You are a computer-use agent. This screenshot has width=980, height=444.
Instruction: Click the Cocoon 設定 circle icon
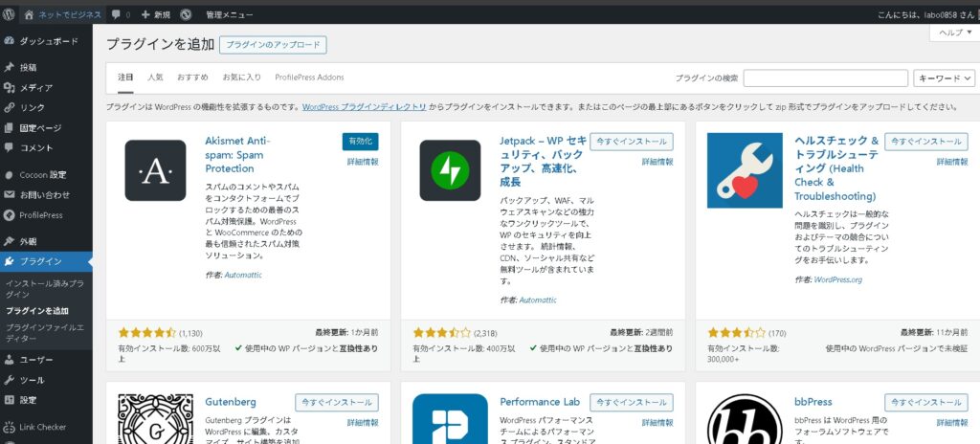click(9, 174)
